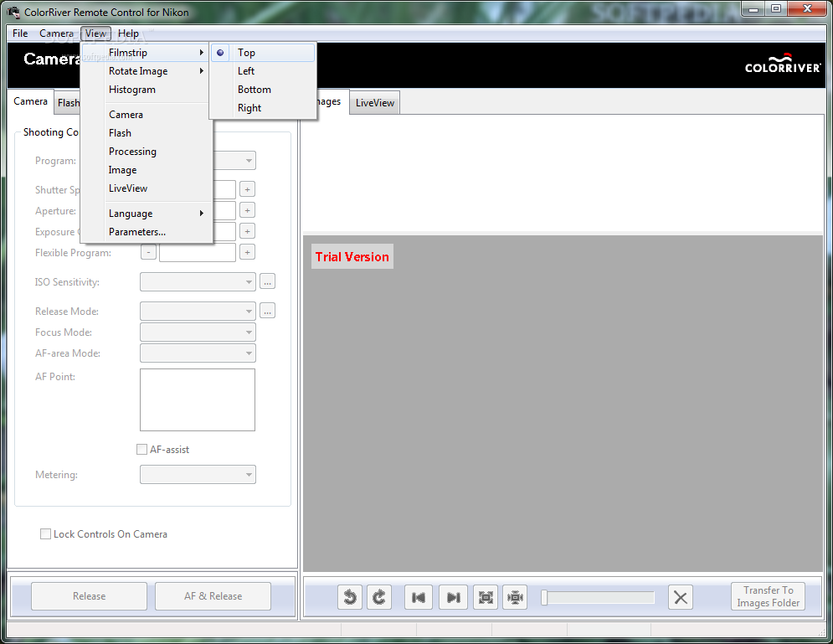Switch to the Camera tab
Viewport: 833px width, 644px height.
click(x=30, y=101)
